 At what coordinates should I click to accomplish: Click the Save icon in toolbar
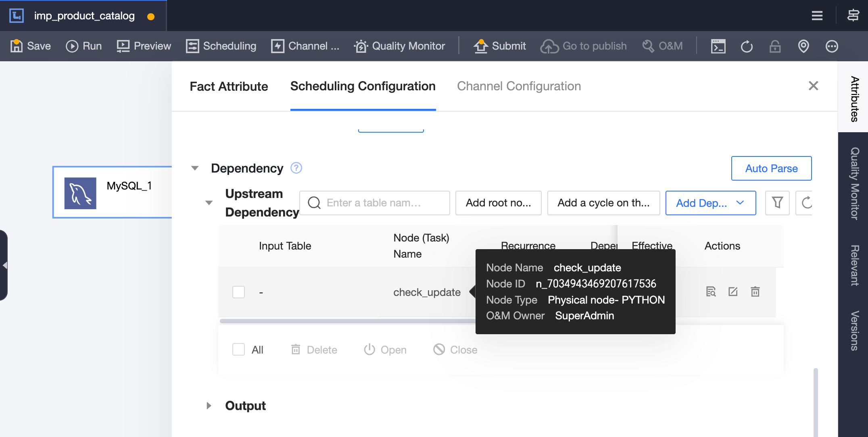(x=17, y=46)
